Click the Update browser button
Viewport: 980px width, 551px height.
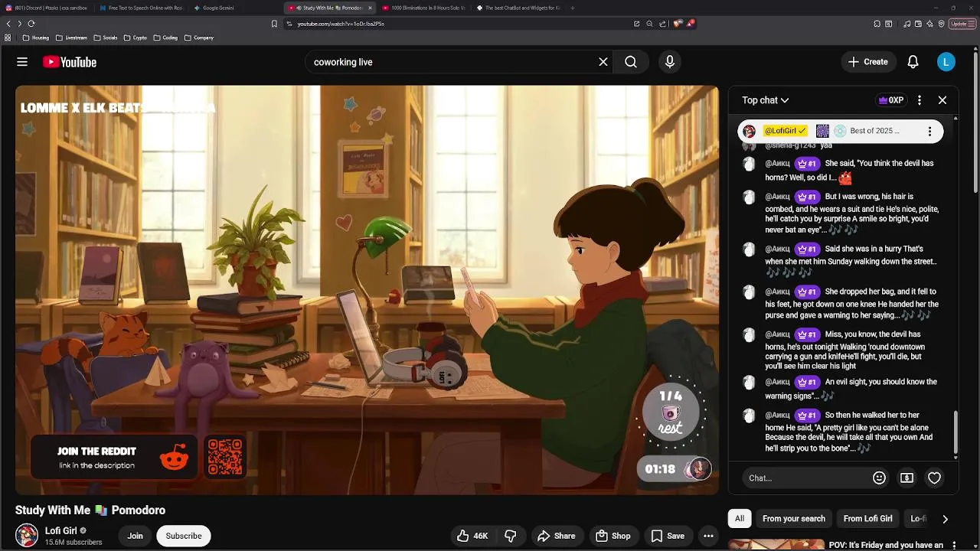pyautogui.click(x=963, y=24)
